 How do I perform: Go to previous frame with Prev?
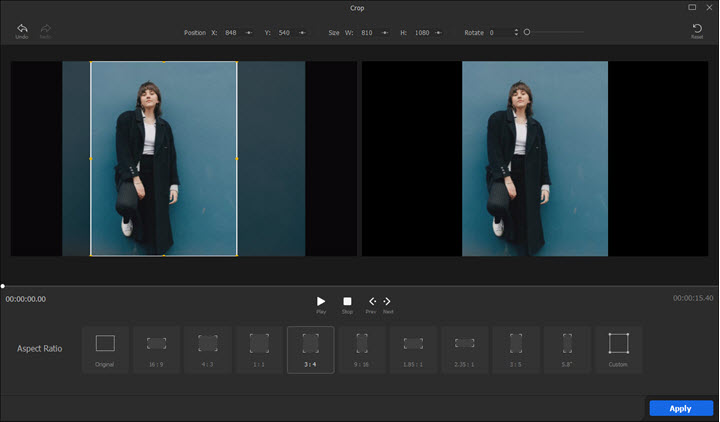point(372,301)
